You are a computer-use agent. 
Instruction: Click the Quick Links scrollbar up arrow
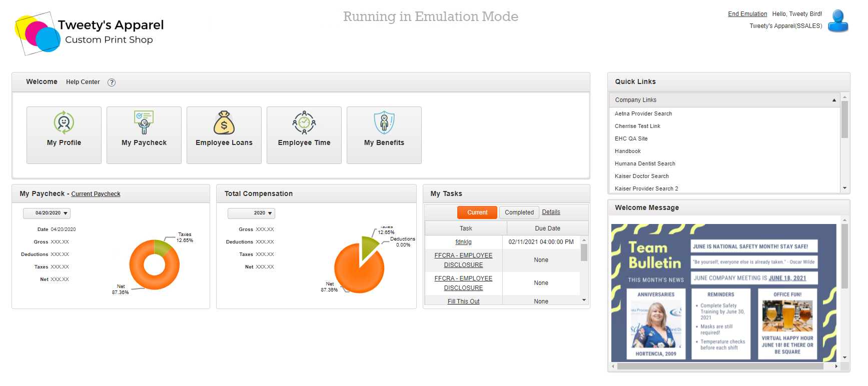[x=844, y=97]
